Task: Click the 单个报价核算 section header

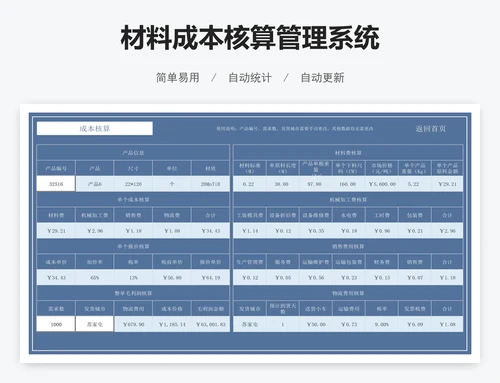Action: [x=133, y=246]
